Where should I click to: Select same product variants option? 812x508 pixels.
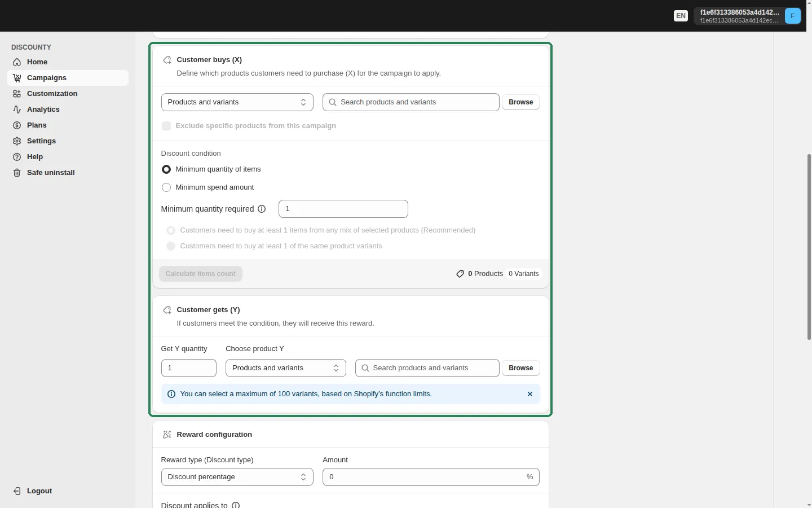171,246
